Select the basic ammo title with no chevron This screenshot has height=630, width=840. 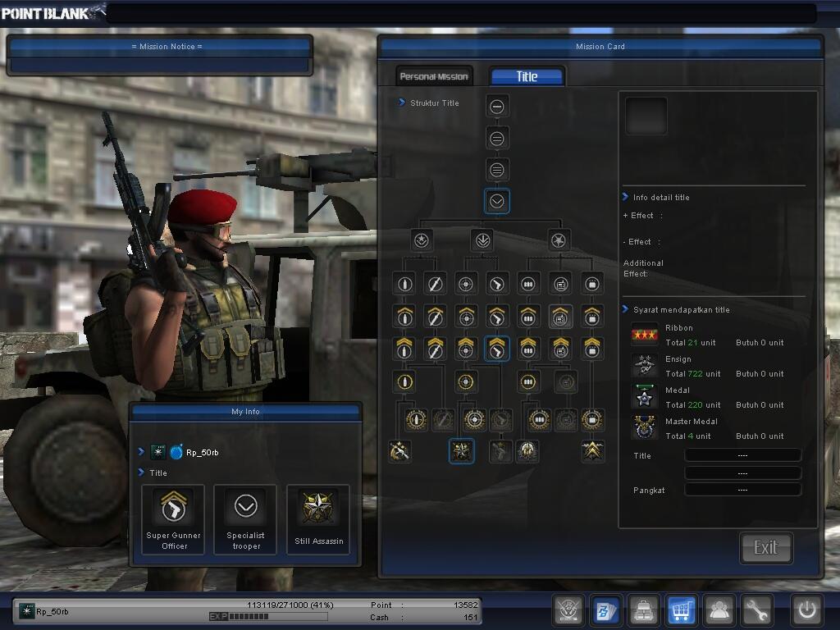click(528, 285)
